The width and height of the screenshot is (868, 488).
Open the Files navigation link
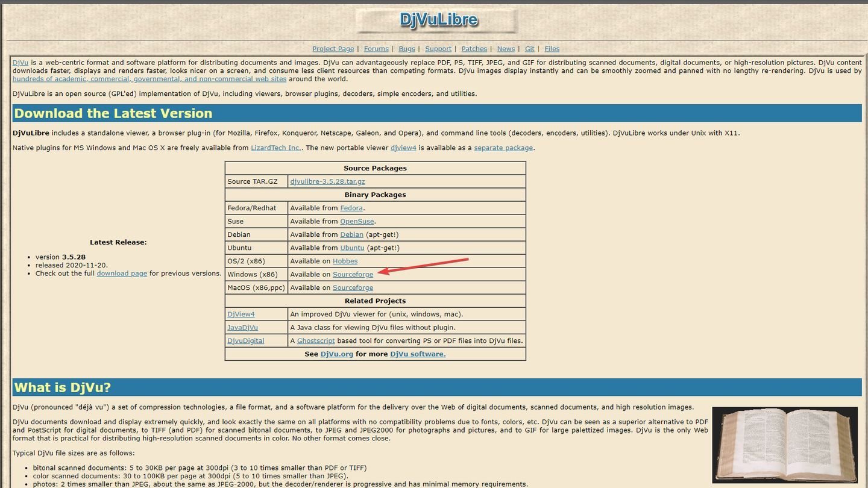[x=552, y=49]
